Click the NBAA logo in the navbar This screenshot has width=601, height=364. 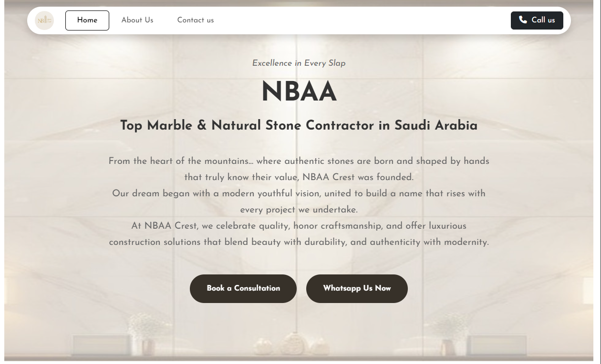[44, 20]
